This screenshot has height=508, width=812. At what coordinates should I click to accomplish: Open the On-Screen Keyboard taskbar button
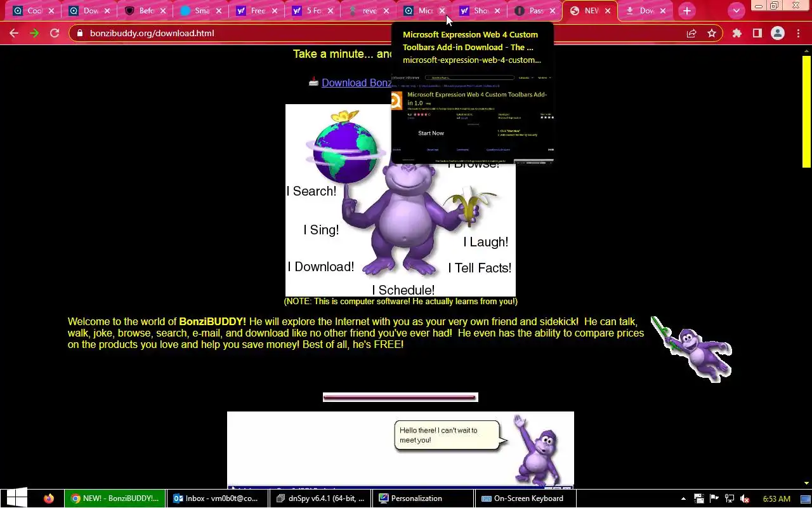click(x=525, y=498)
